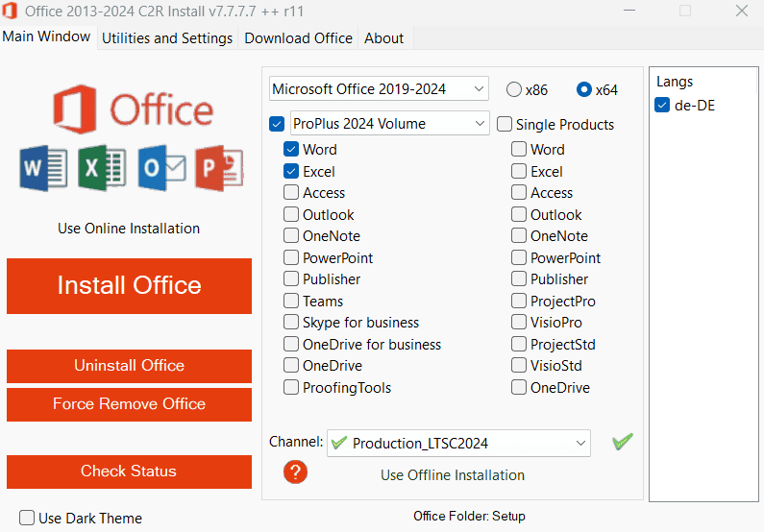
Task: Click the Uninstall Office button
Action: (x=129, y=366)
